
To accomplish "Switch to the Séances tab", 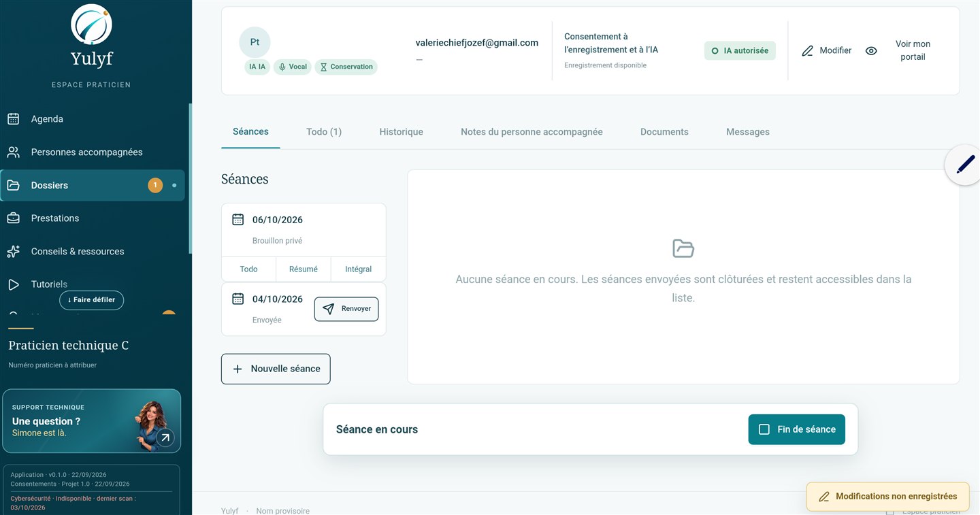I will pyautogui.click(x=250, y=131).
